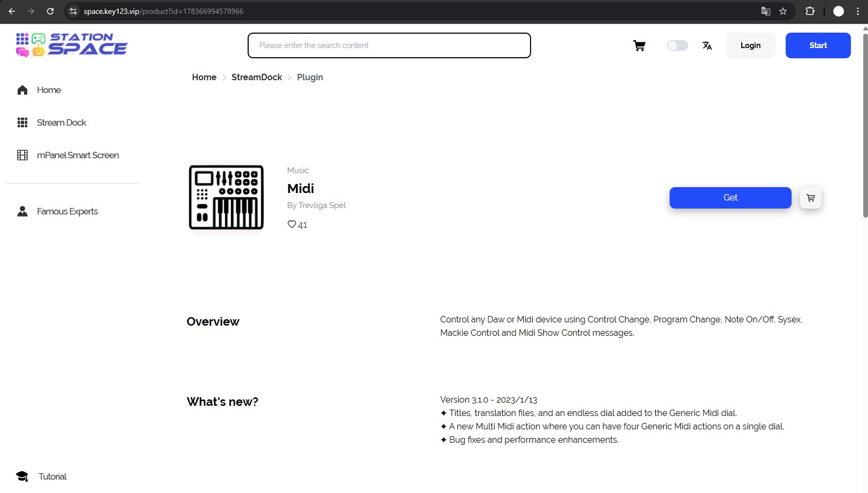
Task: Click the blue Get button
Action: pyautogui.click(x=731, y=198)
